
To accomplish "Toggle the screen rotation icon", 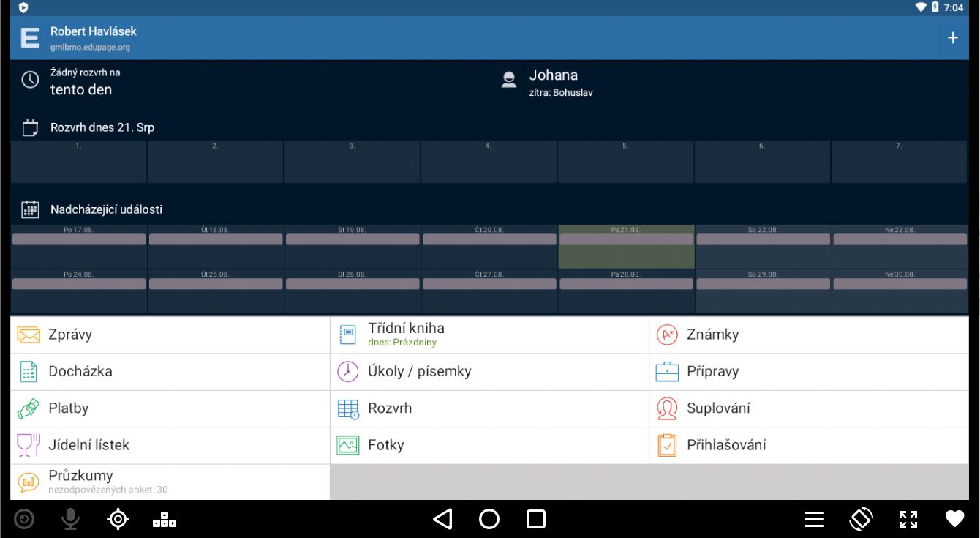I will 861,519.
